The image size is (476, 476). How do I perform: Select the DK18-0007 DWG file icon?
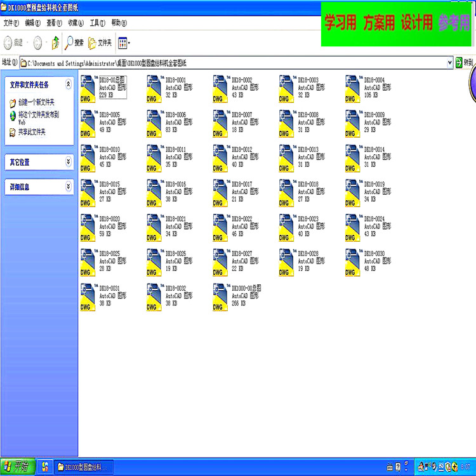pos(220,124)
